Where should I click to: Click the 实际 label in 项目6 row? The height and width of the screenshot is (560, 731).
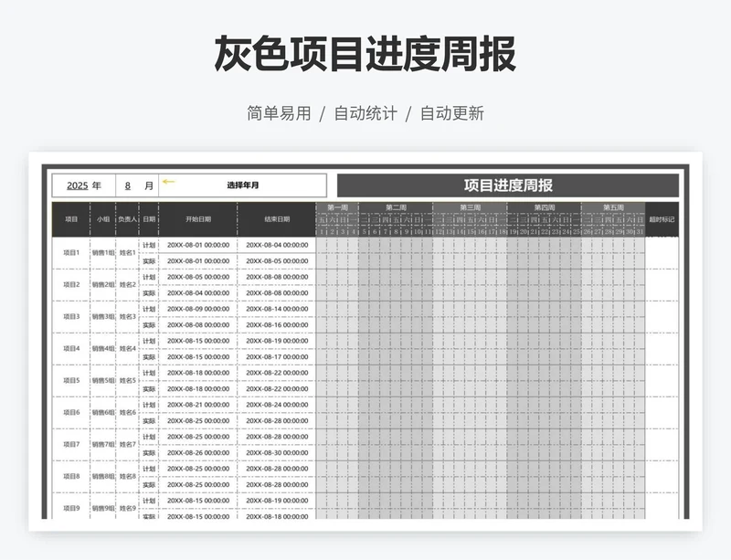[149, 420]
